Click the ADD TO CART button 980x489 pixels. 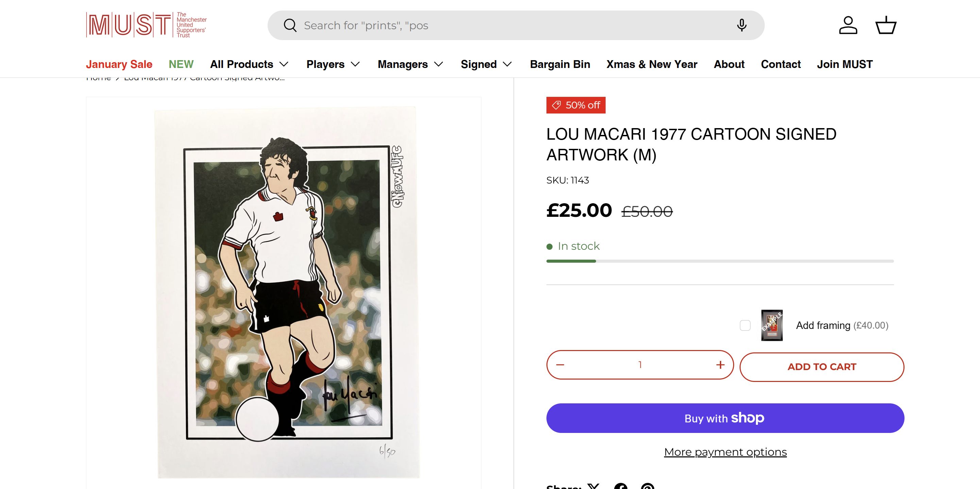[x=822, y=367]
